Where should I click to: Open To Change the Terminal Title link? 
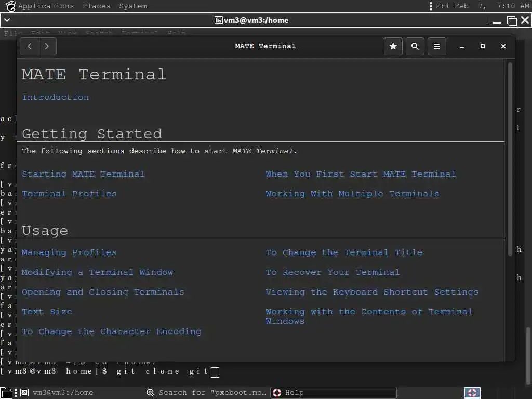(x=344, y=252)
